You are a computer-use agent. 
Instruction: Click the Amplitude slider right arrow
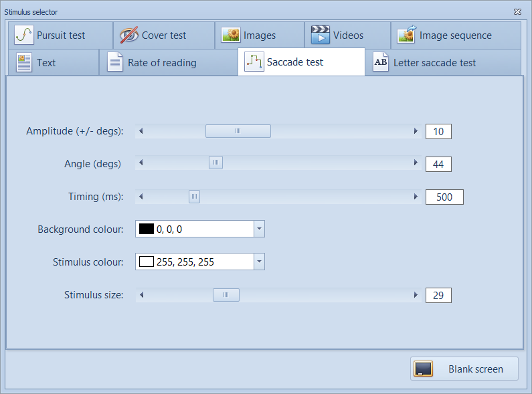pos(416,132)
